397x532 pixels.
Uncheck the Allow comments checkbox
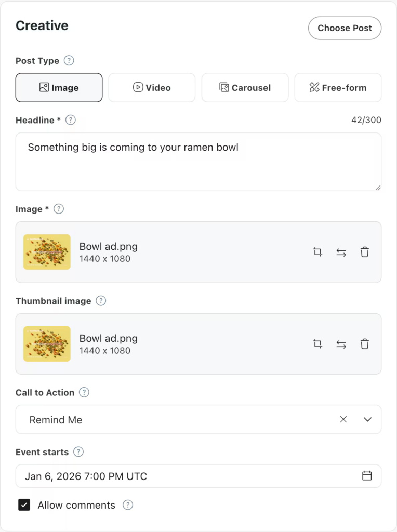tap(24, 505)
